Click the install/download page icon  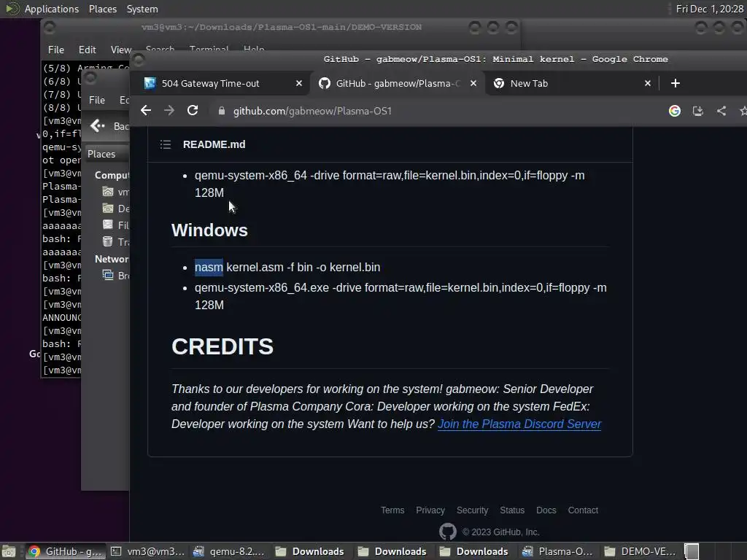pos(697,111)
